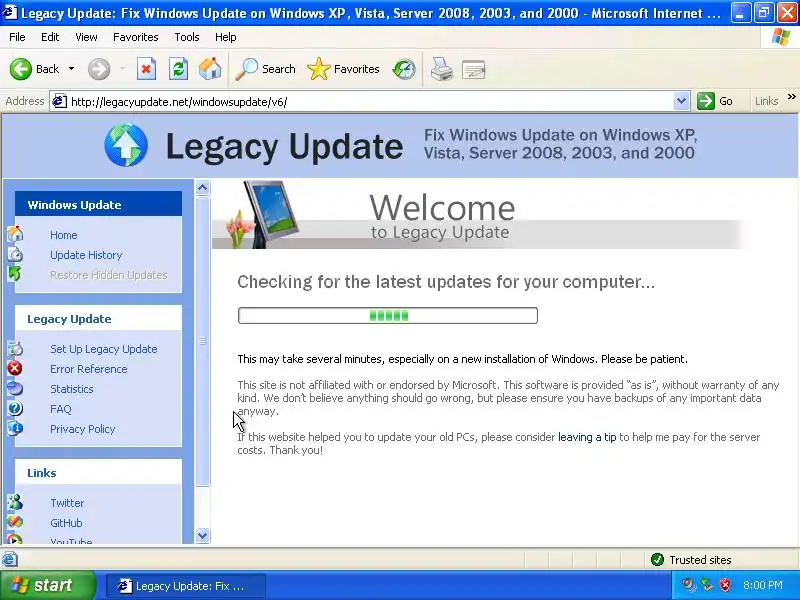Open the Privacy Policy link
This screenshot has height=600, width=800.
(x=83, y=429)
